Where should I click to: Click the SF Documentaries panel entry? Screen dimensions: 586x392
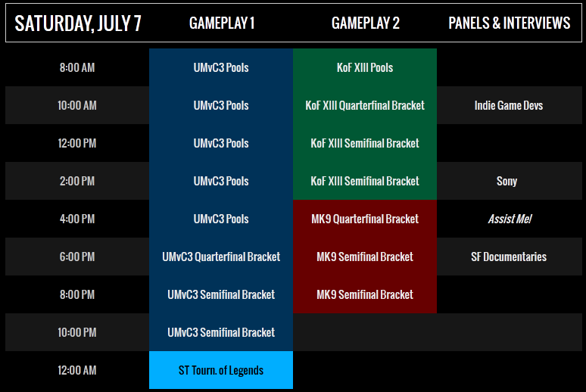509,257
